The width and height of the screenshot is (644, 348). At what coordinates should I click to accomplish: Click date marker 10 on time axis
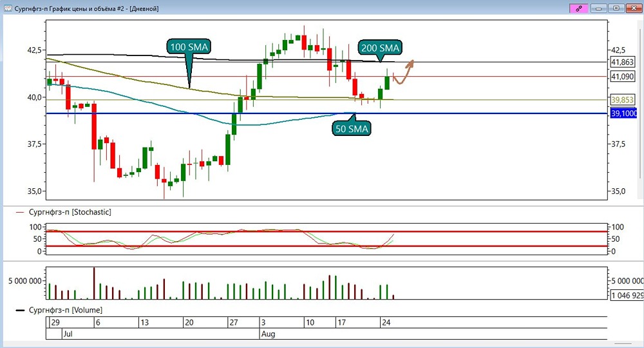[310, 322]
